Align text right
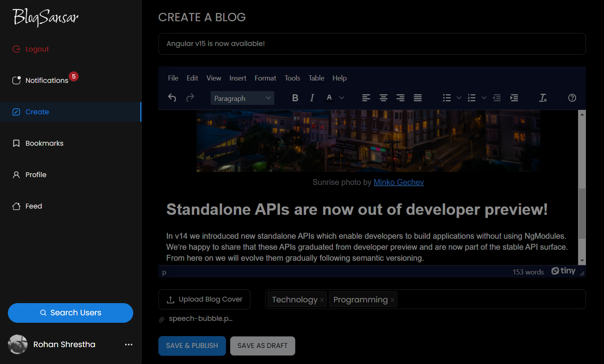604x364 pixels. (x=400, y=98)
